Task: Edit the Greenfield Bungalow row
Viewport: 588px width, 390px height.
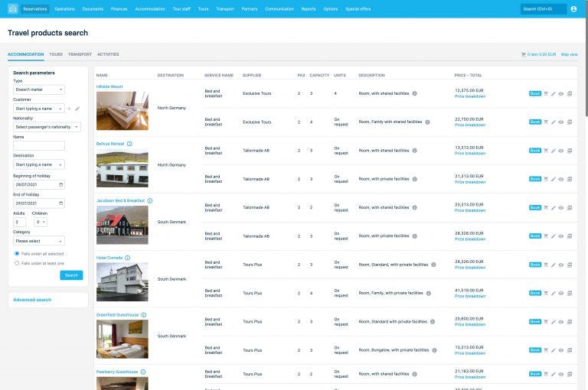Action: click(x=553, y=350)
